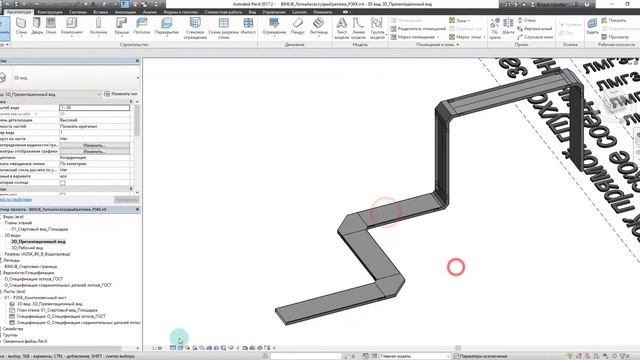This screenshot has width=640, height=360.
Task: Select the Дверь (Door) tool
Action: (x=37, y=27)
